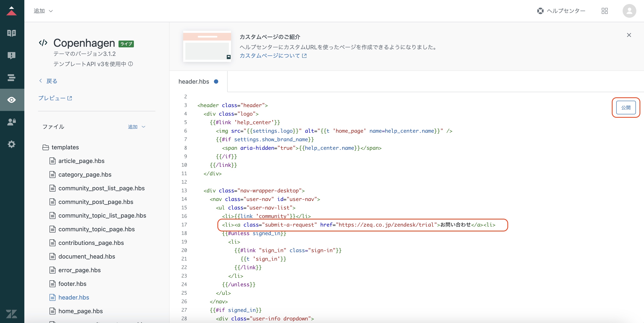The image size is (644, 323).
Task: Switch to the header.hbs tab
Action: [x=198, y=81]
